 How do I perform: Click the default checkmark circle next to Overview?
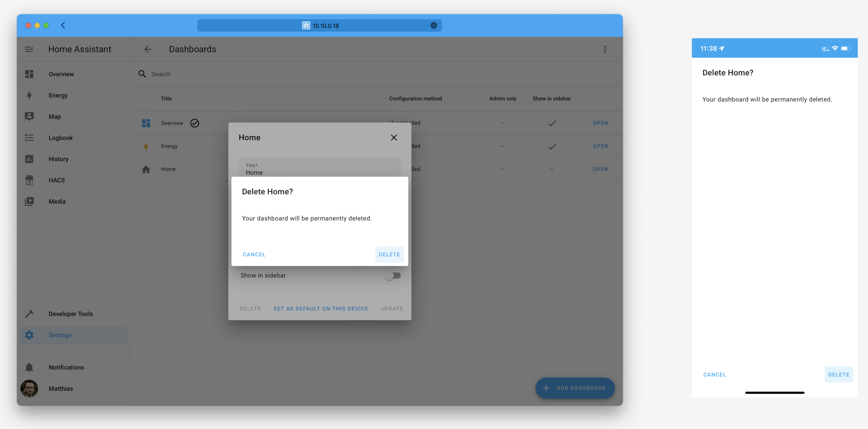point(195,123)
